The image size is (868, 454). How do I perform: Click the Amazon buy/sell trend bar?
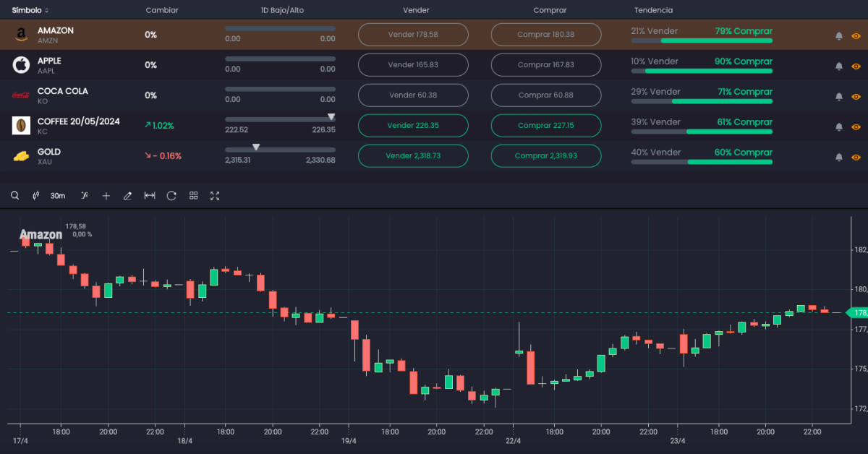click(702, 40)
